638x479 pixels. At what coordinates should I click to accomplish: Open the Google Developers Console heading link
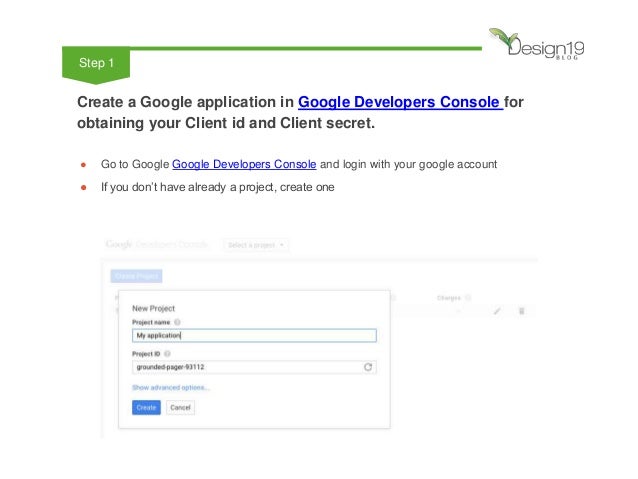click(400, 102)
